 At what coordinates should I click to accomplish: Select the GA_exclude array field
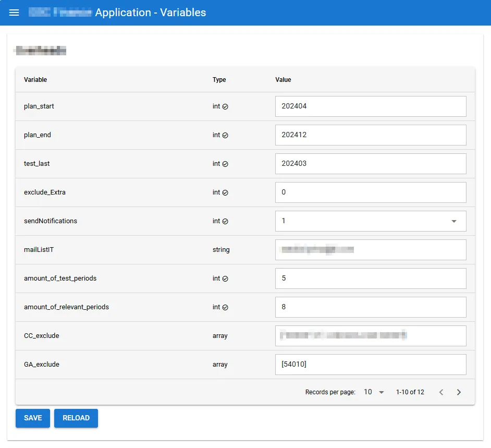370,365
